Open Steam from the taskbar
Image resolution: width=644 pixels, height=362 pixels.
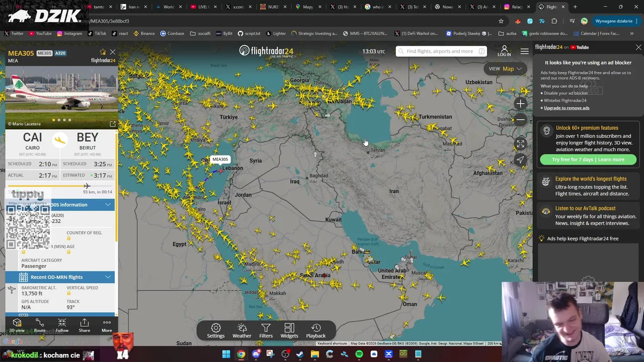click(300, 354)
